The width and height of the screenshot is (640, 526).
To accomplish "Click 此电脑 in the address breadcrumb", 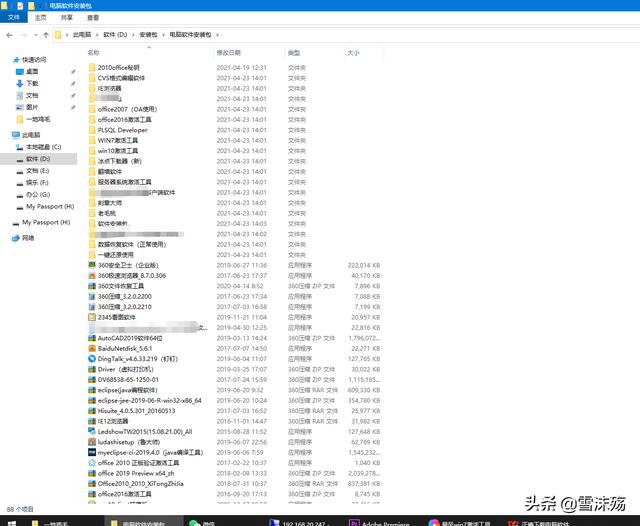I will pos(82,35).
